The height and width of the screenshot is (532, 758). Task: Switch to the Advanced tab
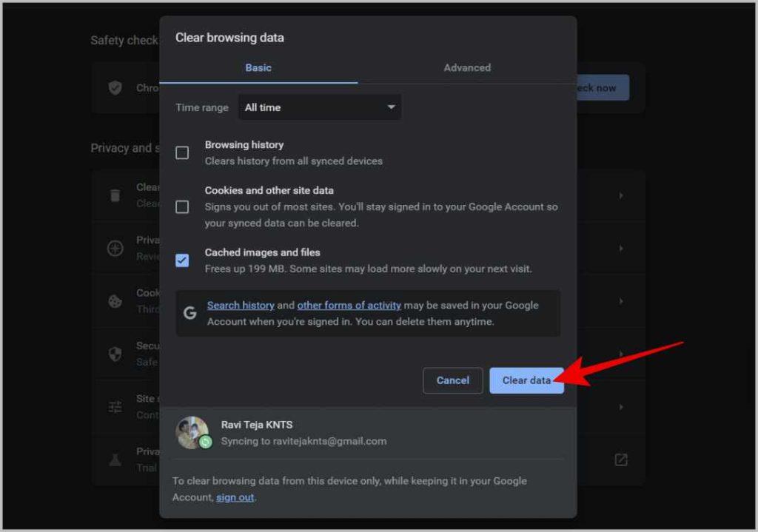pyautogui.click(x=467, y=67)
